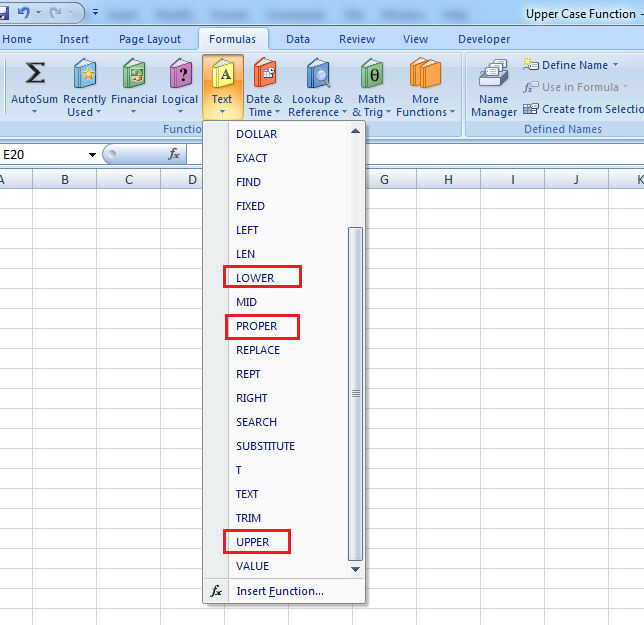This screenshot has height=625, width=644.
Task: Open the Lookup & Reference functions icon
Action: click(318, 74)
